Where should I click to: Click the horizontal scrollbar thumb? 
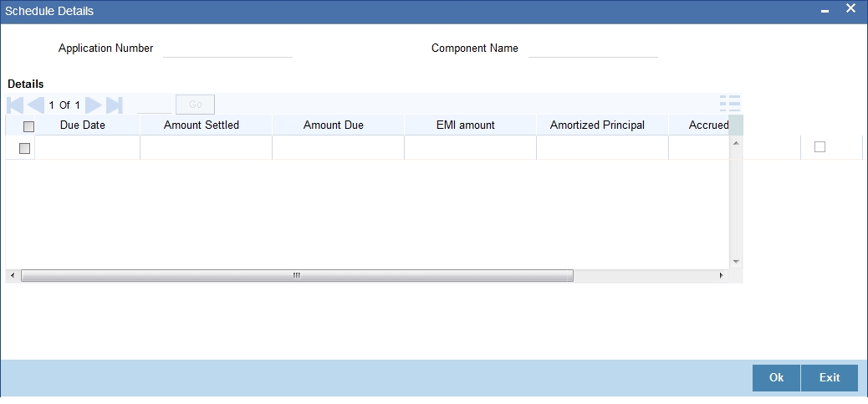pos(297,275)
